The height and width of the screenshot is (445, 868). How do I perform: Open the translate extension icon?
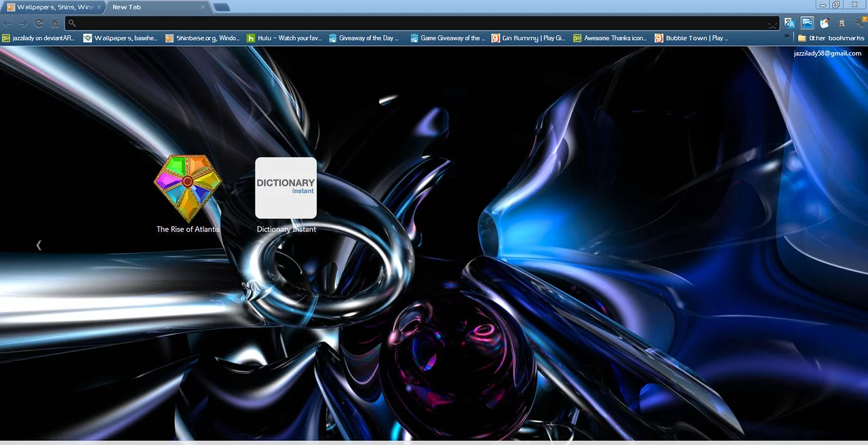789,23
